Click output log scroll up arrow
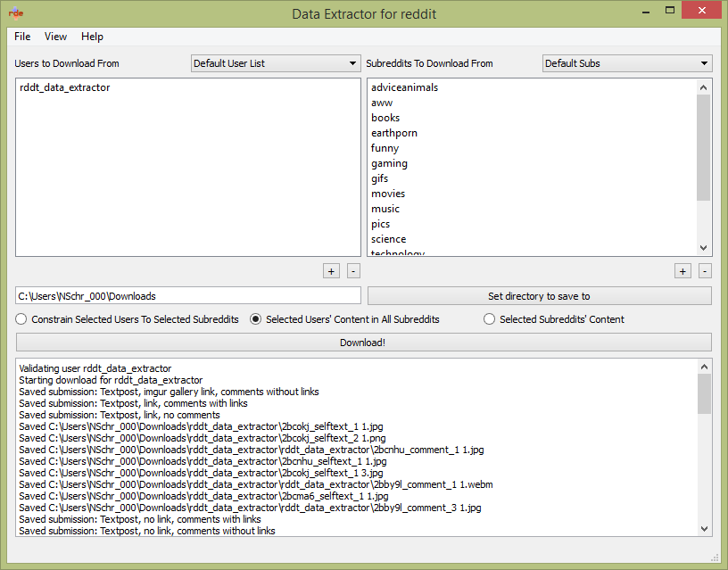Screen dimensions: 728x570 [x=704, y=368]
